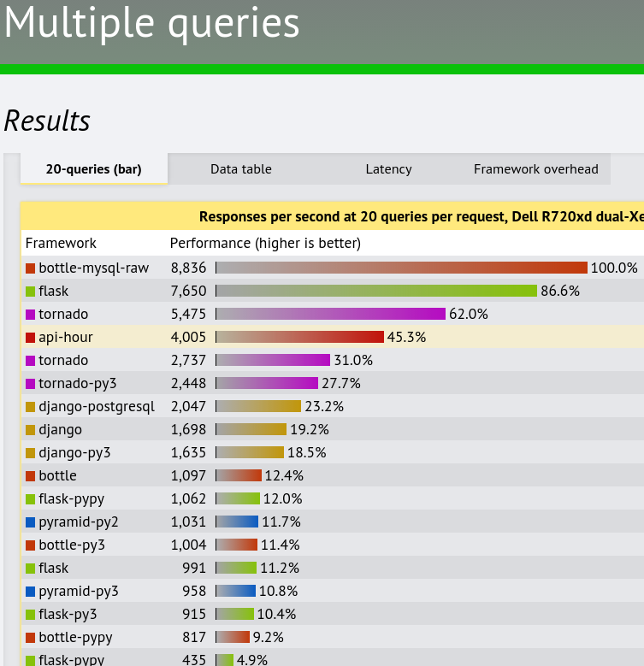Click the django-postgresql color swatch
The width and height of the screenshot is (644, 666).
pos(31,407)
